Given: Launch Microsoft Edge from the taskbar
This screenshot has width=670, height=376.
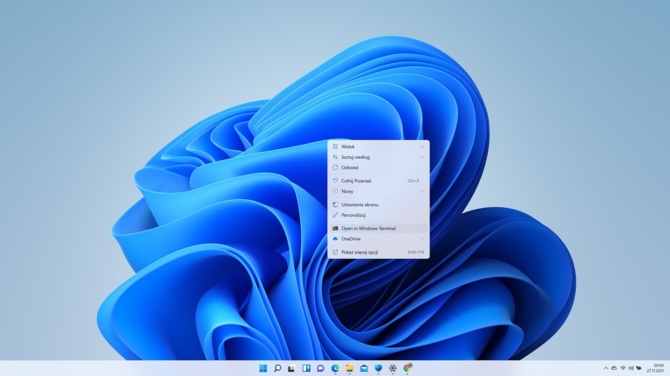Looking at the screenshot, I should coord(335,368).
